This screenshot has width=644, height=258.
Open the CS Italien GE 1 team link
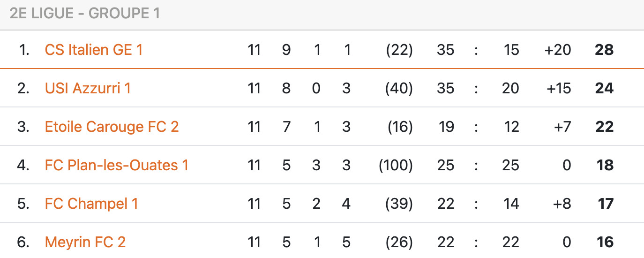point(93,50)
